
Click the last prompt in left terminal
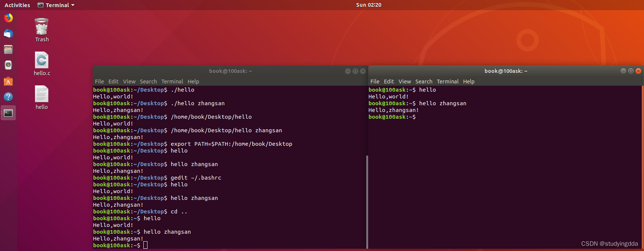[120, 245]
